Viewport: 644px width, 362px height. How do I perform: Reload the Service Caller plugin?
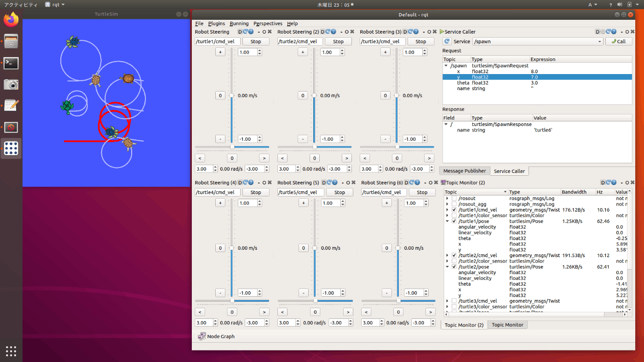click(608, 32)
